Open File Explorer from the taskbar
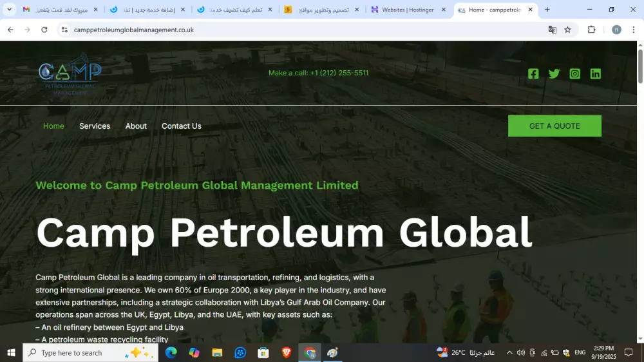 (217, 352)
